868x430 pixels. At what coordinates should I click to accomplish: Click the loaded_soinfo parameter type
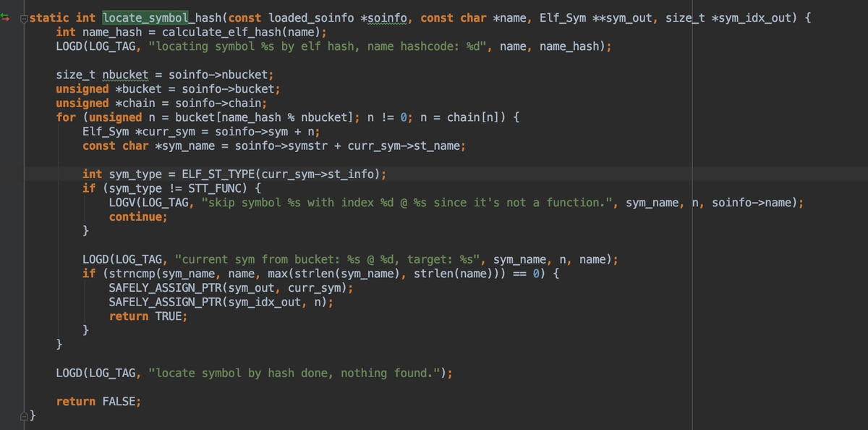[310, 17]
